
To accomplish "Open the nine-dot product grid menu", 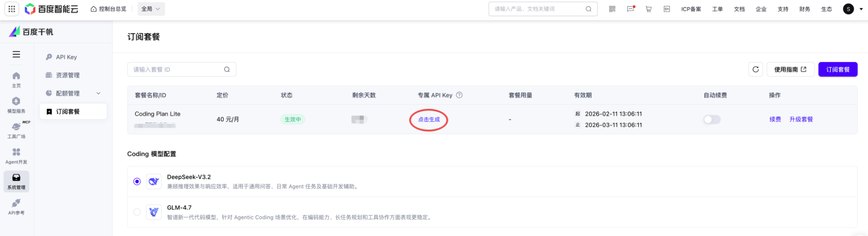I will click(x=11, y=9).
